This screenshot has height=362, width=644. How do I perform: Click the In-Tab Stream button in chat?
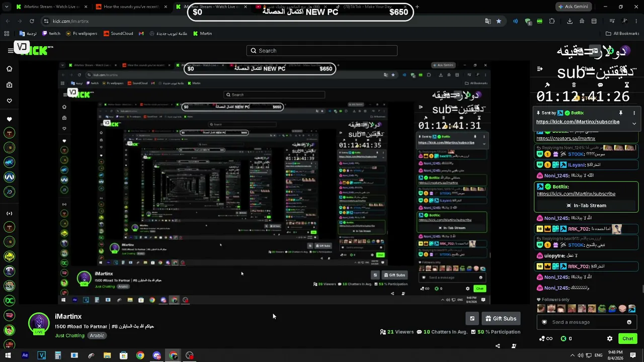point(586,205)
